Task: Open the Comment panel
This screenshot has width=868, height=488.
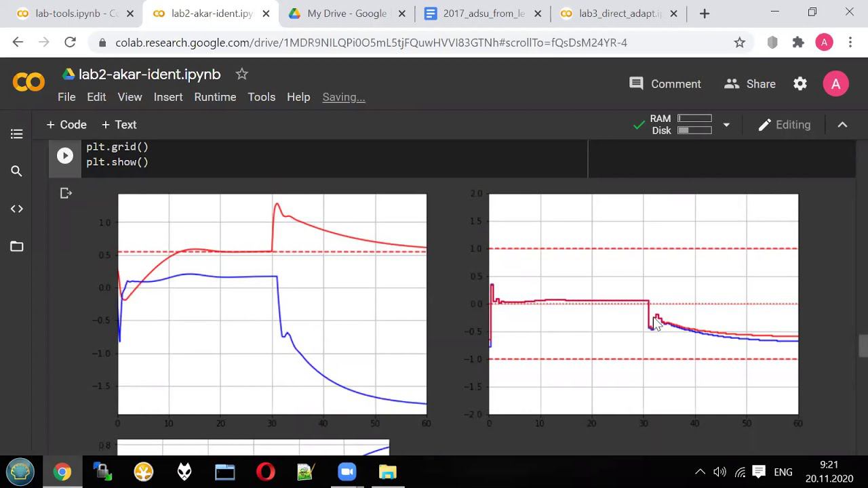Action: point(665,84)
